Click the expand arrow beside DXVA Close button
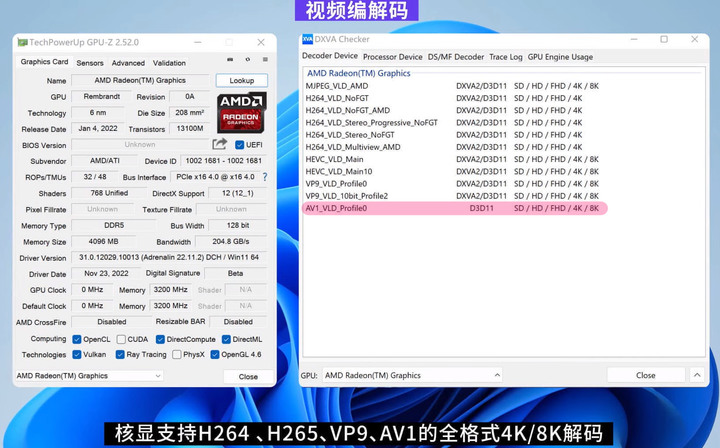 pyautogui.click(x=697, y=375)
